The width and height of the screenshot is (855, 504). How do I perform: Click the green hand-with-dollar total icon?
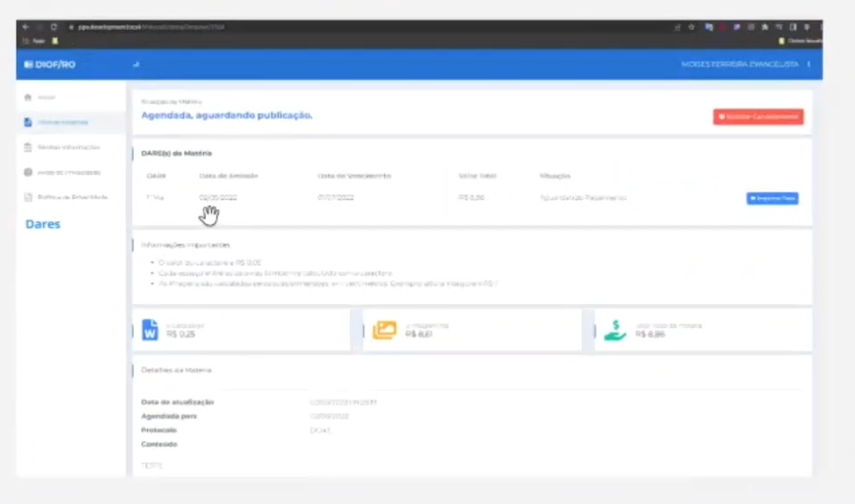615,329
